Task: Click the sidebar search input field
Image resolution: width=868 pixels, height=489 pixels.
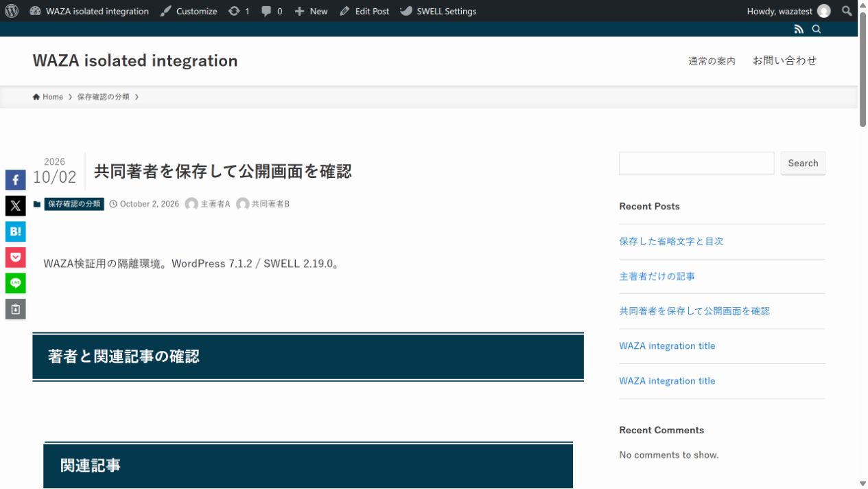Action: pyautogui.click(x=696, y=163)
